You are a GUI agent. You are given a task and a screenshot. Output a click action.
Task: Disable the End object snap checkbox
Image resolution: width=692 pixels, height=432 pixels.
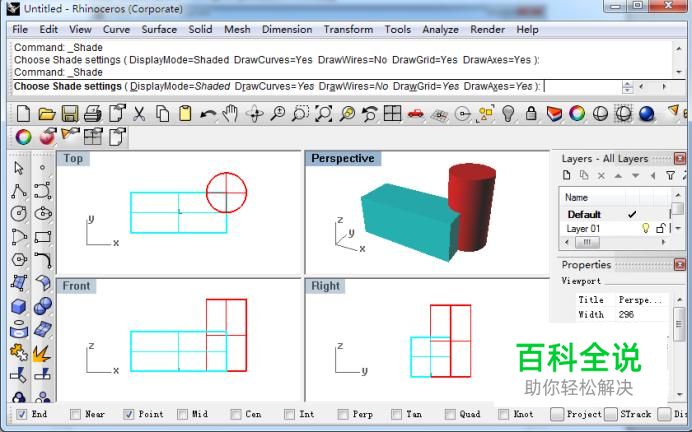point(21,414)
